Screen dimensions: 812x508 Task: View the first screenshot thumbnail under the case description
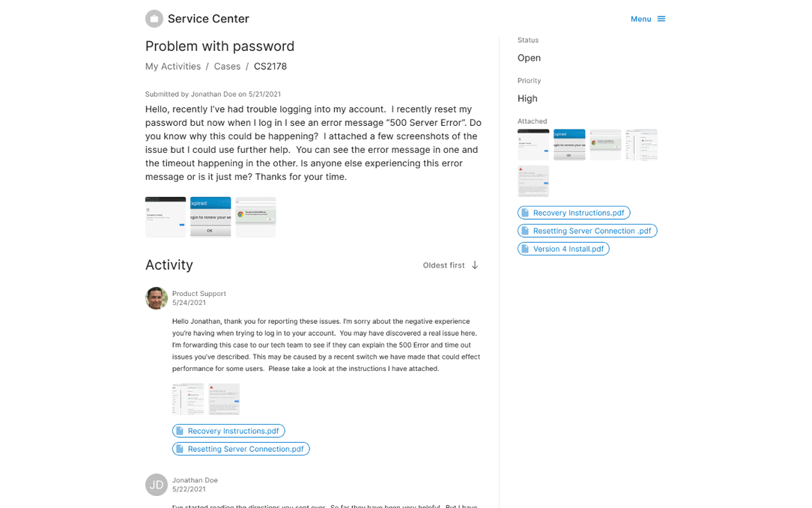(166, 217)
